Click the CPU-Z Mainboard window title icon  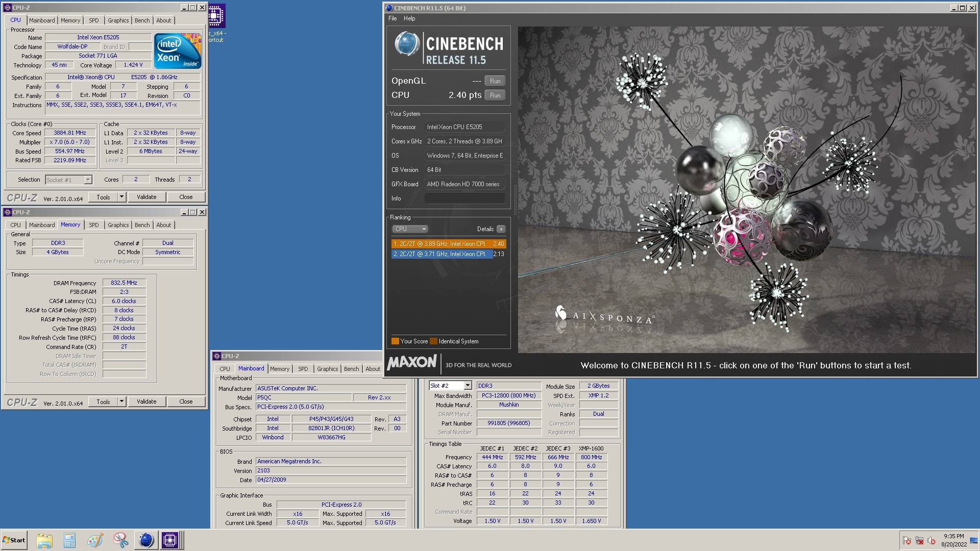[x=216, y=356]
